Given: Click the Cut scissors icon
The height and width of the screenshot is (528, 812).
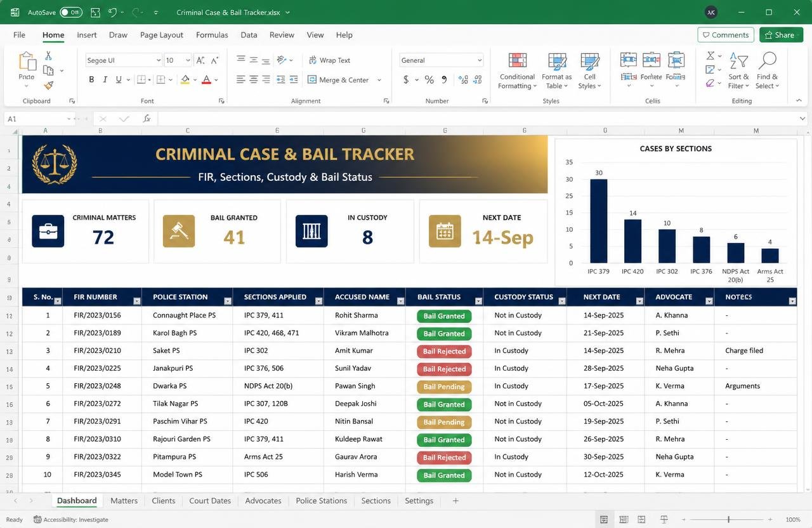Looking at the screenshot, I should tap(48, 56).
